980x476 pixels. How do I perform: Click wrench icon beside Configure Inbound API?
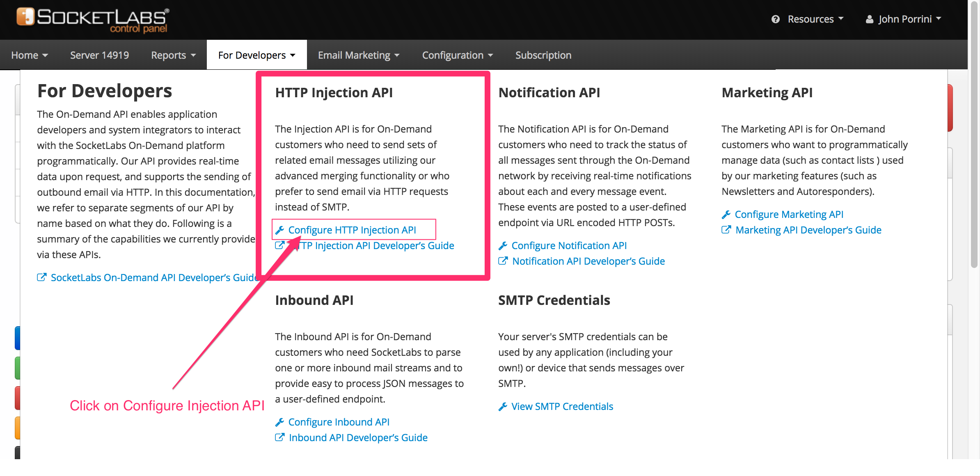pos(280,422)
